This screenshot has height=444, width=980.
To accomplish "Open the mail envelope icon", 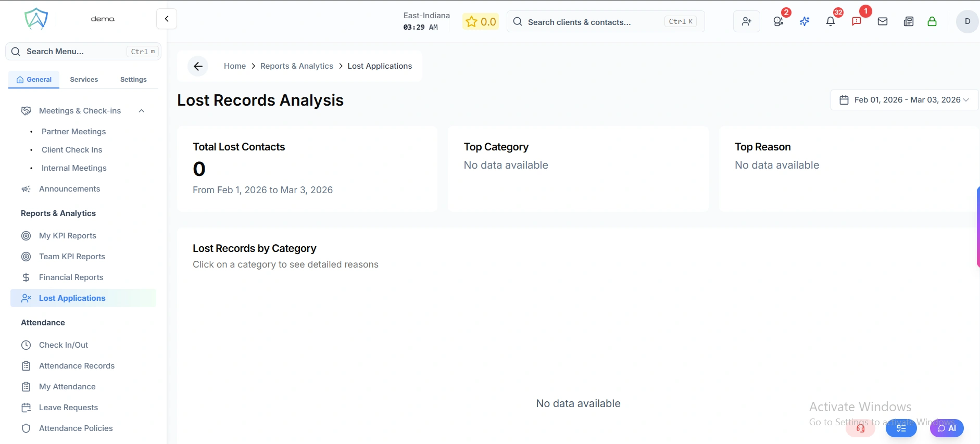I will [883, 21].
